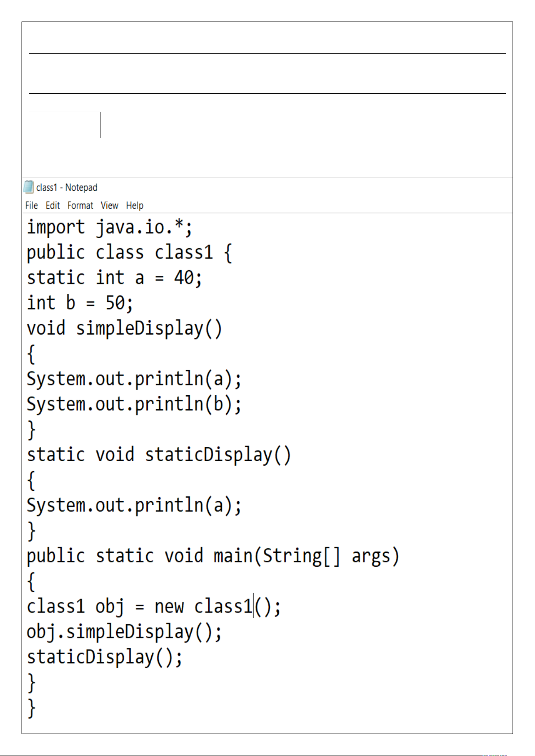Click the "void simpleDisplay()" declaration line
This screenshot has height=756, width=535.
coord(124,328)
